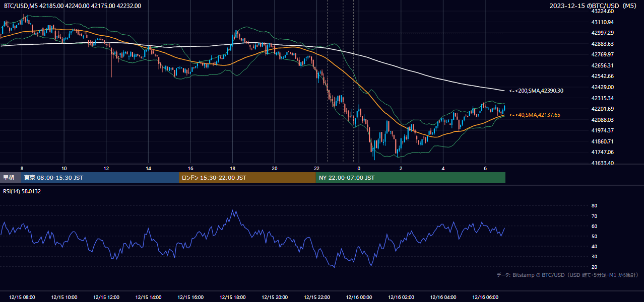Click the RSI axis level 60
Screen dimensions: 644x302
click(595, 226)
